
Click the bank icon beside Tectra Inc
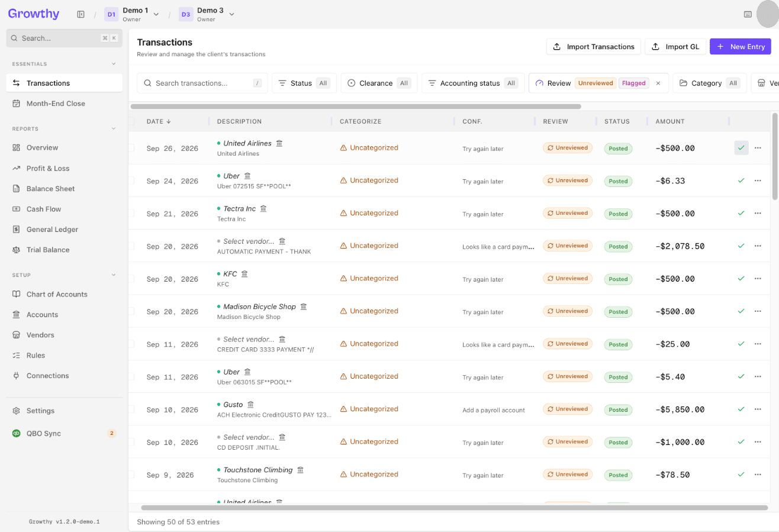tap(263, 208)
